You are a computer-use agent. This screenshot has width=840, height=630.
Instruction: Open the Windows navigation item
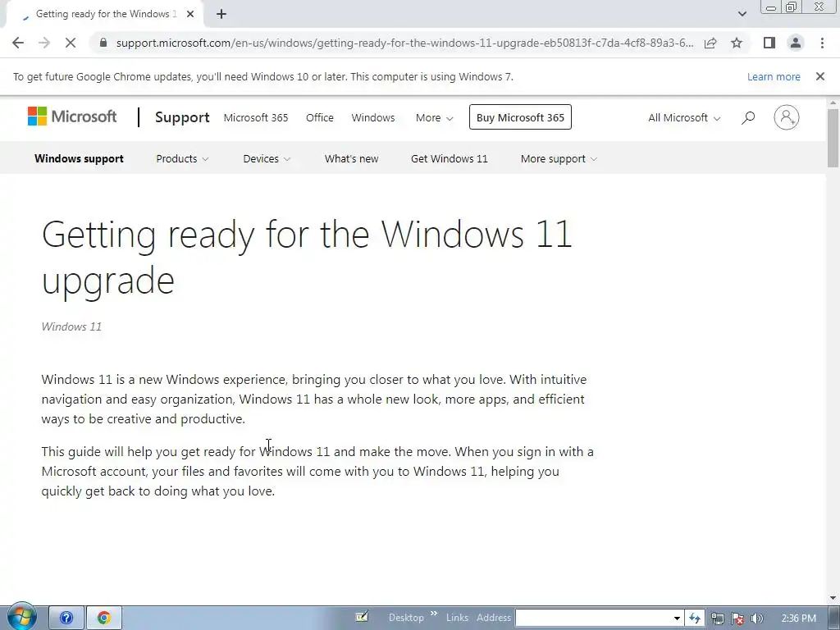[x=373, y=118]
